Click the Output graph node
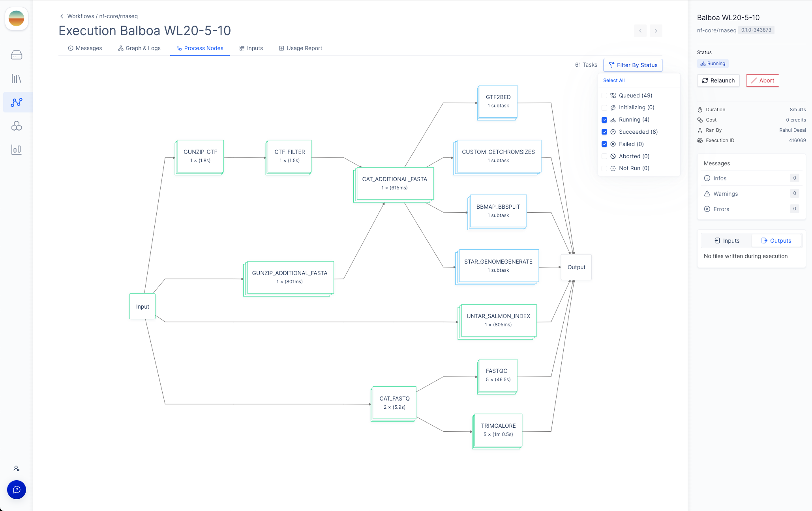The image size is (812, 511). click(x=576, y=267)
